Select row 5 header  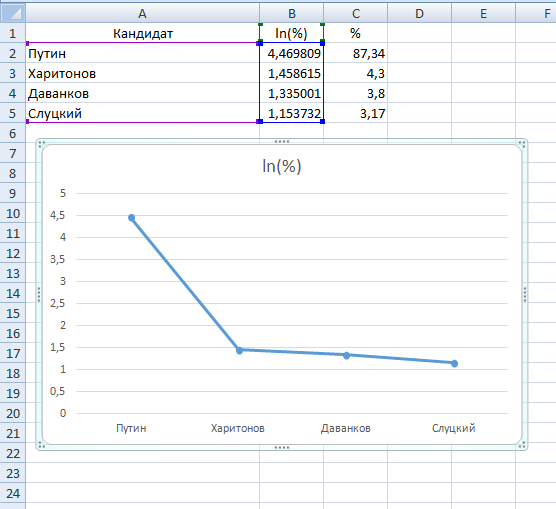pyautogui.click(x=13, y=113)
